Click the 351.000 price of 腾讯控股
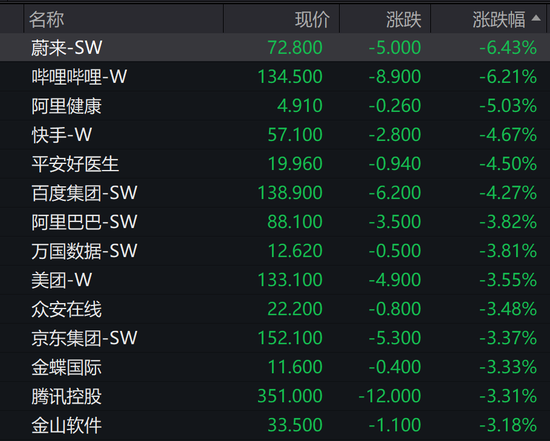This screenshot has width=550, height=441. pos(290,396)
